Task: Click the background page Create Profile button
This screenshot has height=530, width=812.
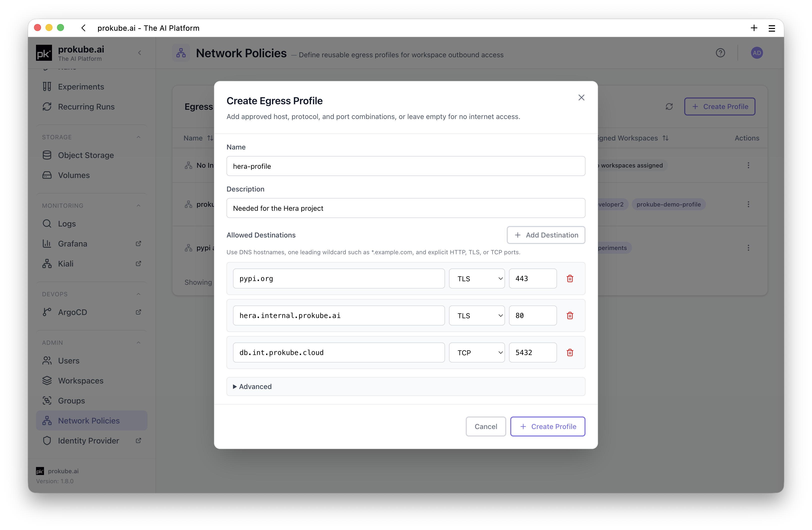Action: pos(719,106)
